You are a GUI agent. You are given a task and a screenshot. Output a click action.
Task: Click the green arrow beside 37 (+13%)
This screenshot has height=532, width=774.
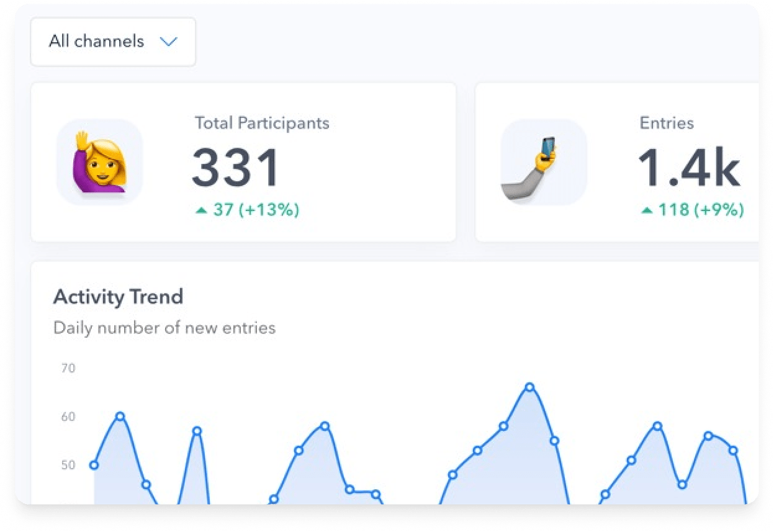pyautogui.click(x=201, y=210)
